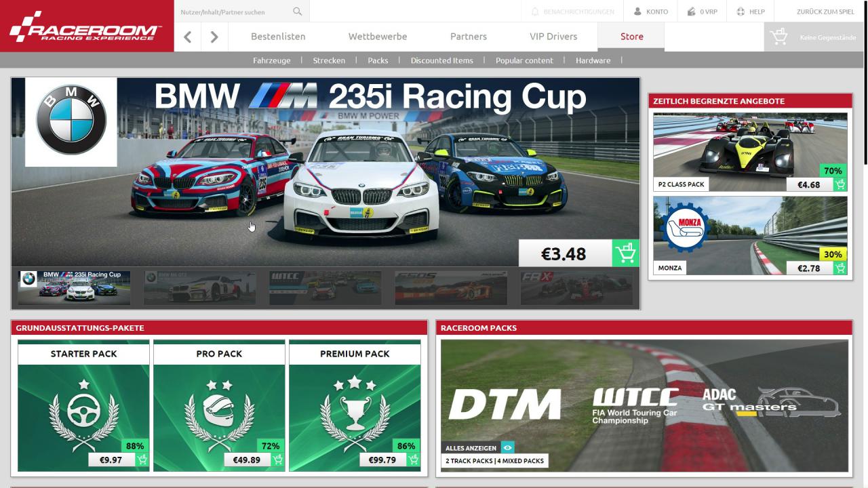Open Packs store category
Image resolution: width=868 pixels, height=488 pixels.
tap(378, 60)
